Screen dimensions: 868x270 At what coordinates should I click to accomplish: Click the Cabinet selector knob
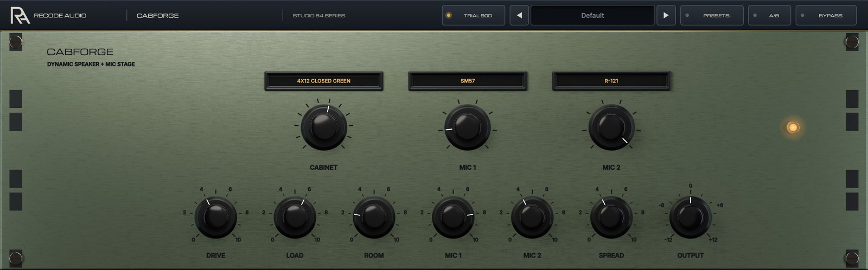tap(324, 127)
